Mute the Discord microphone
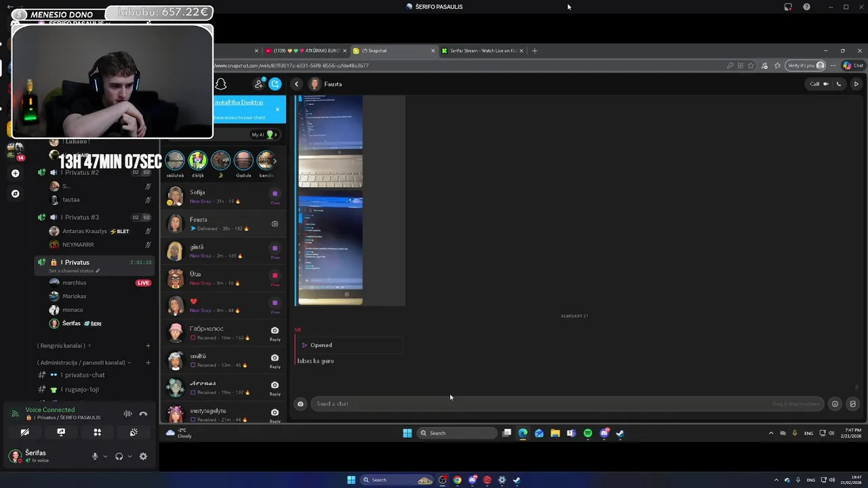 (x=95, y=456)
